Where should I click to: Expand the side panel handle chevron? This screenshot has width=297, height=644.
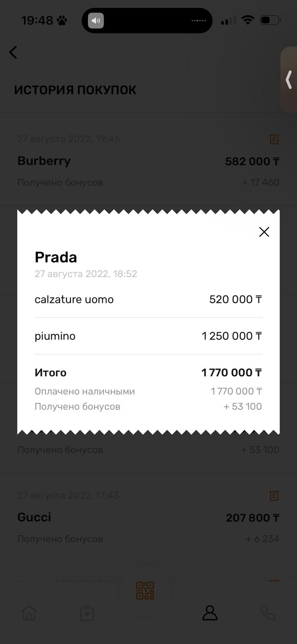(289, 80)
